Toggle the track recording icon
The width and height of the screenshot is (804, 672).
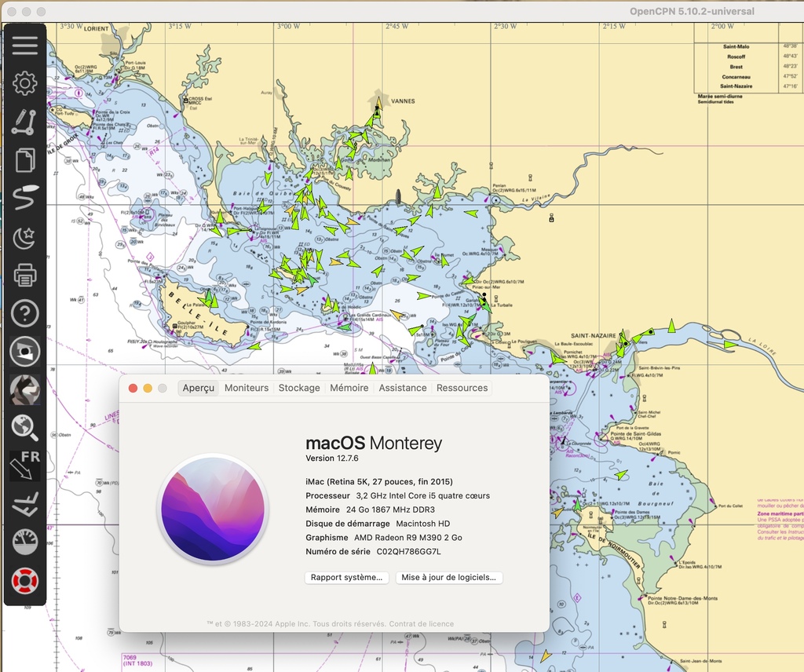25,198
